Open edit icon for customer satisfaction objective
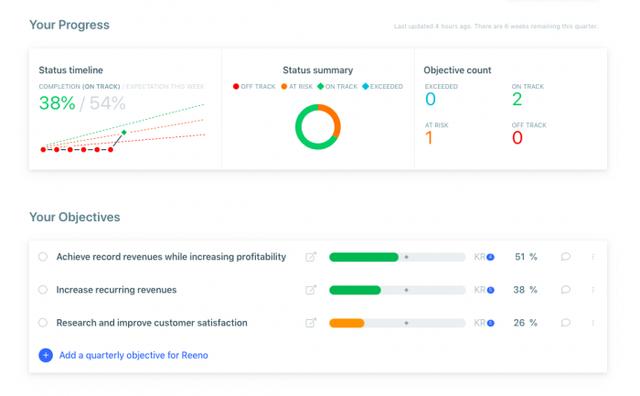The width and height of the screenshot is (640, 396). (x=311, y=323)
